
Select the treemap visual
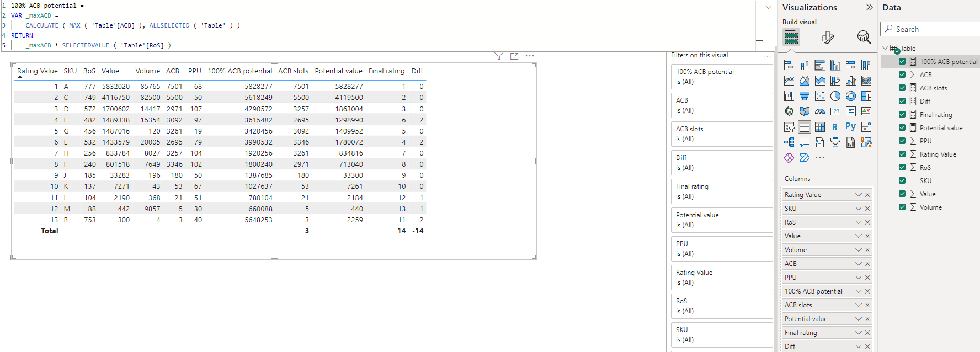(866, 97)
